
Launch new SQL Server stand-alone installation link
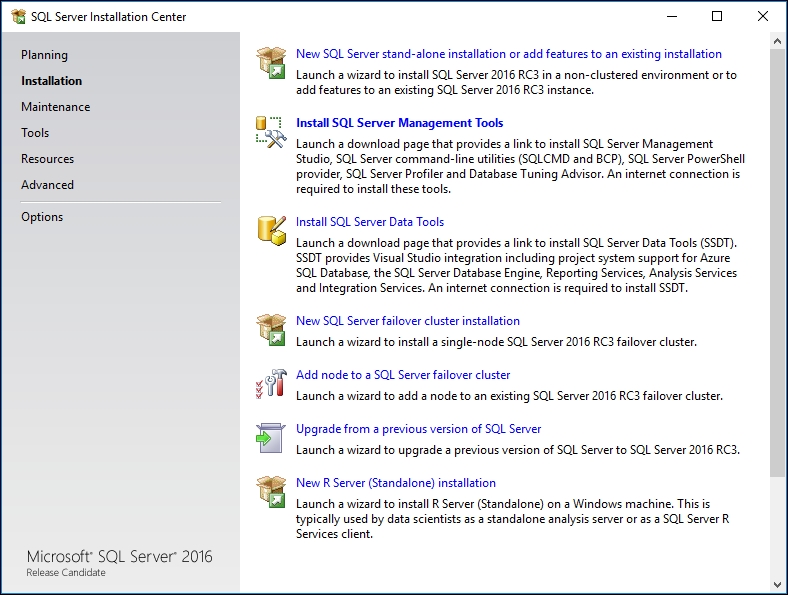[x=509, y=54]
